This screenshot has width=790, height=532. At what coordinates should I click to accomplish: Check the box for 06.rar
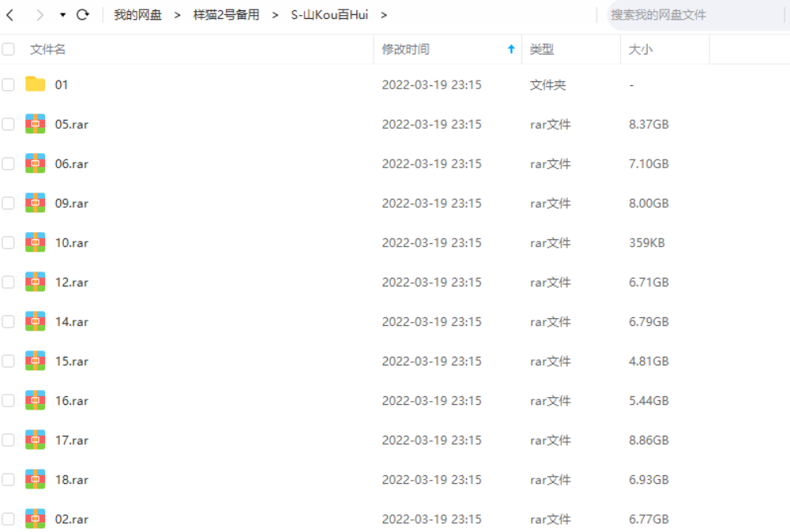tap(9, 164)
